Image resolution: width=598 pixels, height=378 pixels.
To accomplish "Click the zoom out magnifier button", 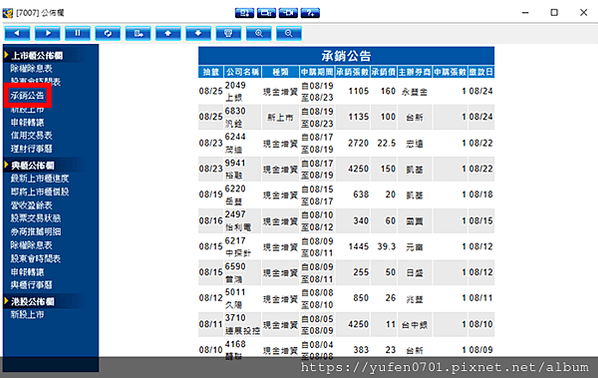I will pyautogui.click(x=289, y=34).
